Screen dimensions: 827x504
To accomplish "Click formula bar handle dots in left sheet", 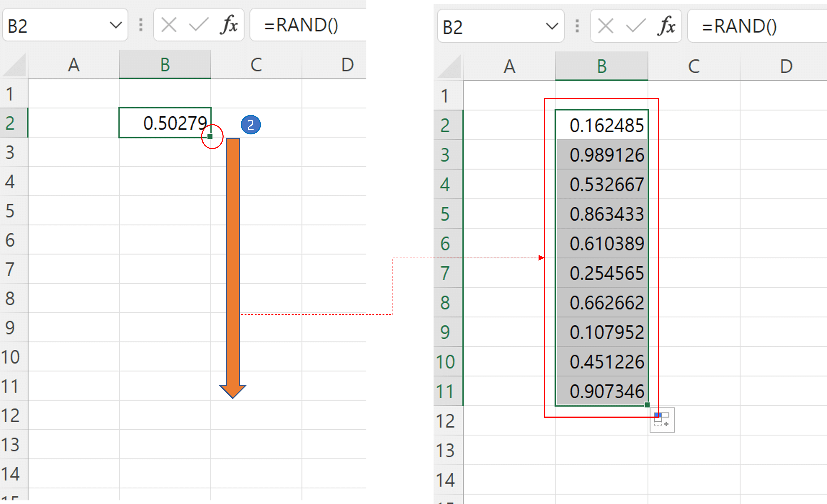I will 141,25.
